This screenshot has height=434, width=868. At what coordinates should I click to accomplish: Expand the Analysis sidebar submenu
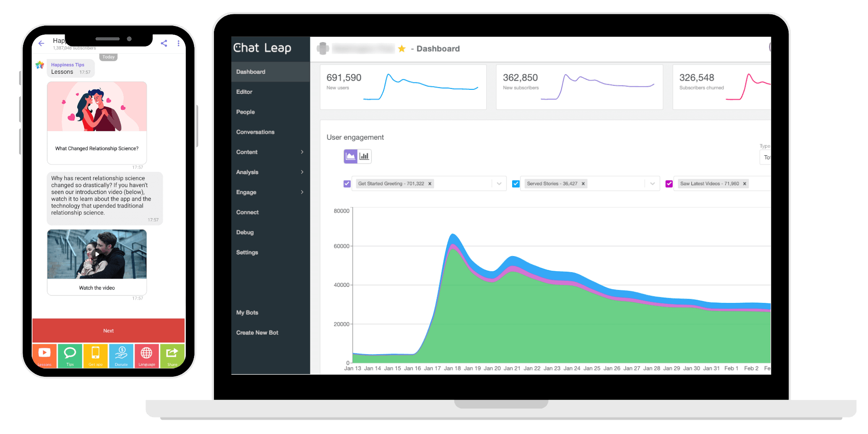coord(302,172)
